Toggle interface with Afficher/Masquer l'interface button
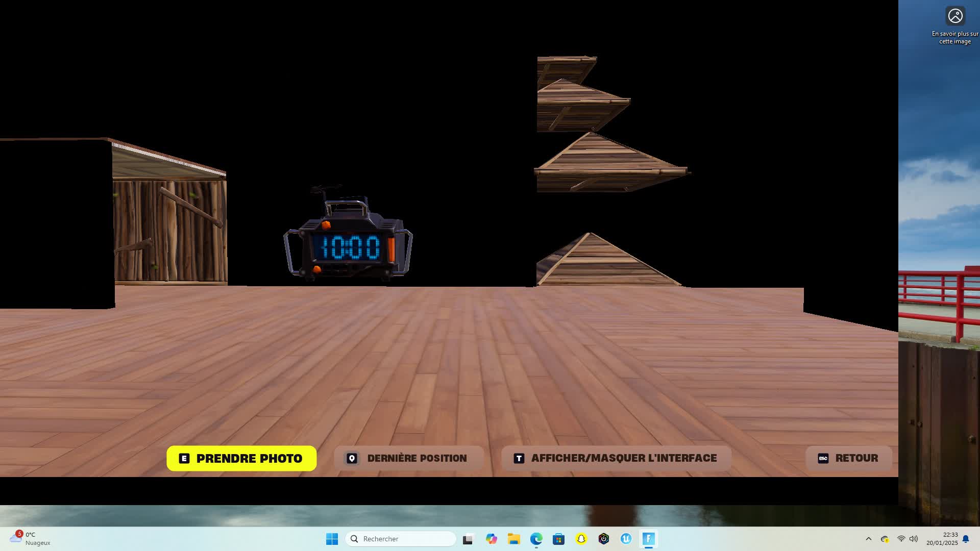 click(616, 458)
